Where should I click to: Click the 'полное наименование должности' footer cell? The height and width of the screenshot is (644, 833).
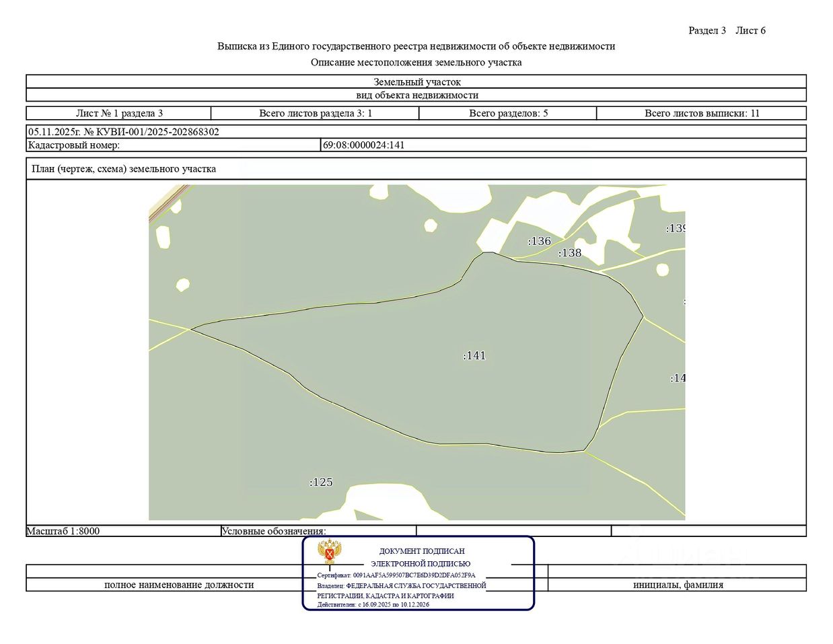click(179, 585)
